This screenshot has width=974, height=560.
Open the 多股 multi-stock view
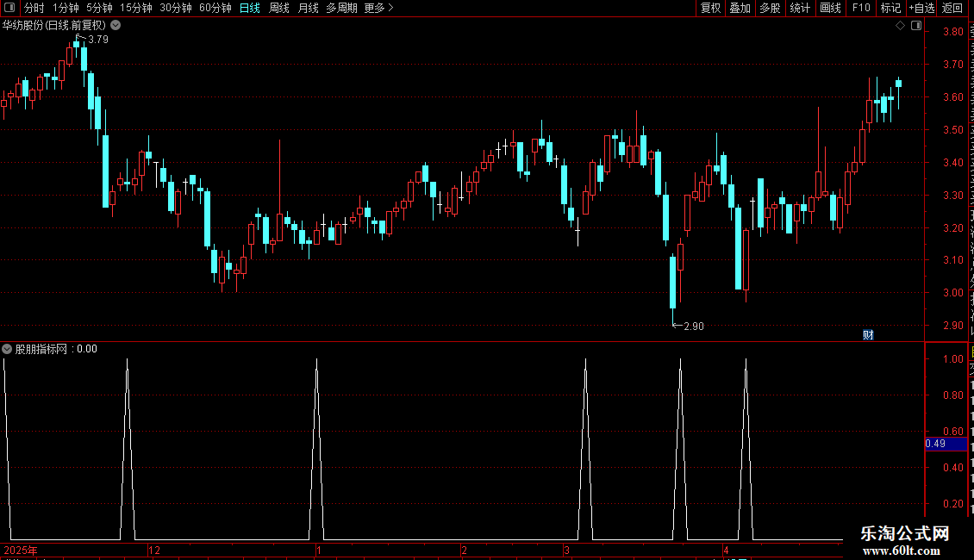771,8
